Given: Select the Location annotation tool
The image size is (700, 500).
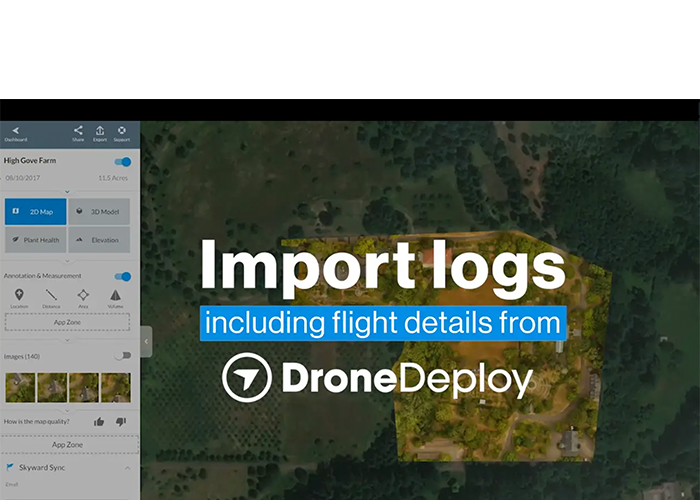Looking at the screenshot, I should [x=18, y=296].
